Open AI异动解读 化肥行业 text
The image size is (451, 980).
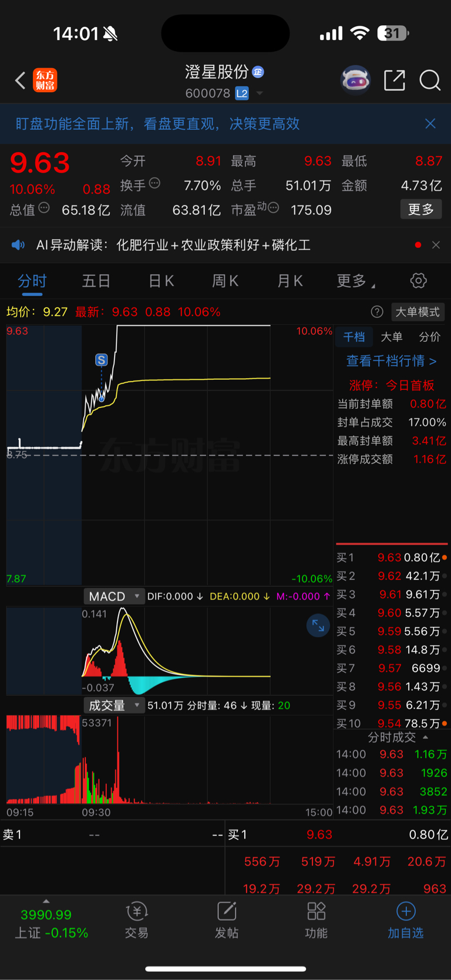(173, 245)
